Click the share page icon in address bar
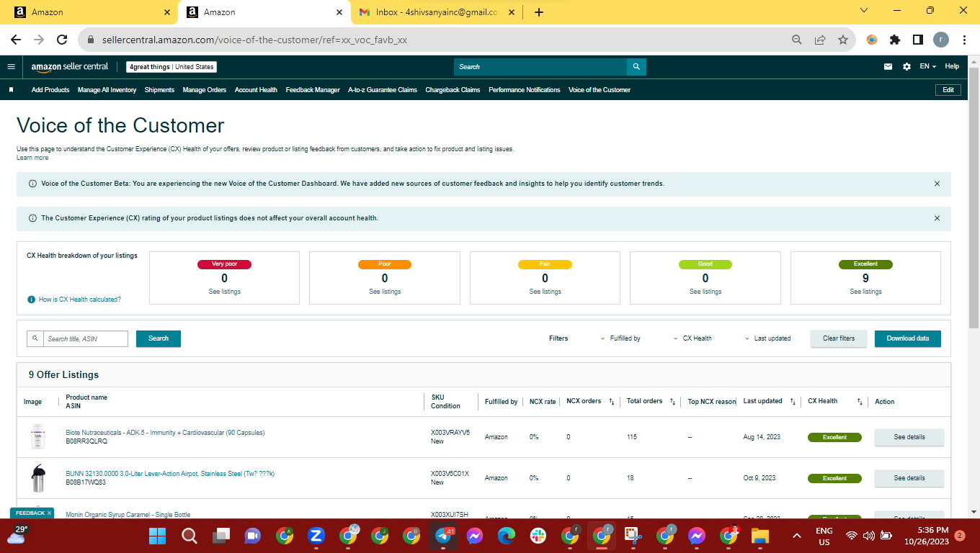The image size is (980, 553). (x=820, y=40)
